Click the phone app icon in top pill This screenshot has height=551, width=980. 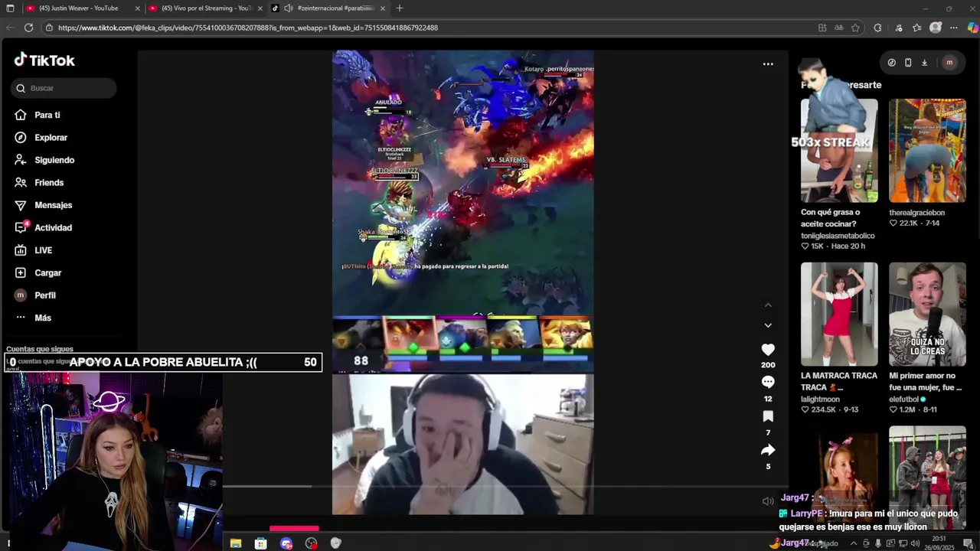tap(908, 63)
